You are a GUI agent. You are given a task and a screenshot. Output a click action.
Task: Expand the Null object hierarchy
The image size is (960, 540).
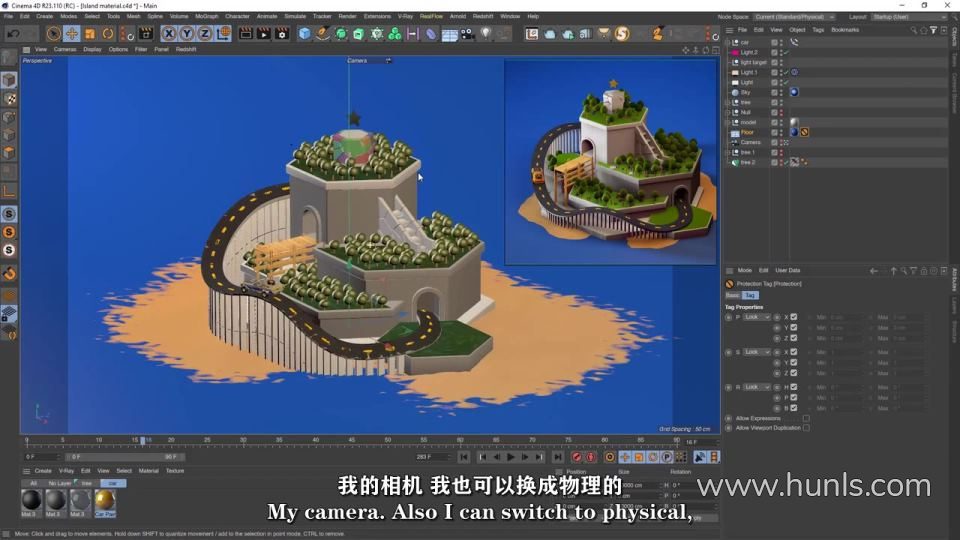(727, 113)
